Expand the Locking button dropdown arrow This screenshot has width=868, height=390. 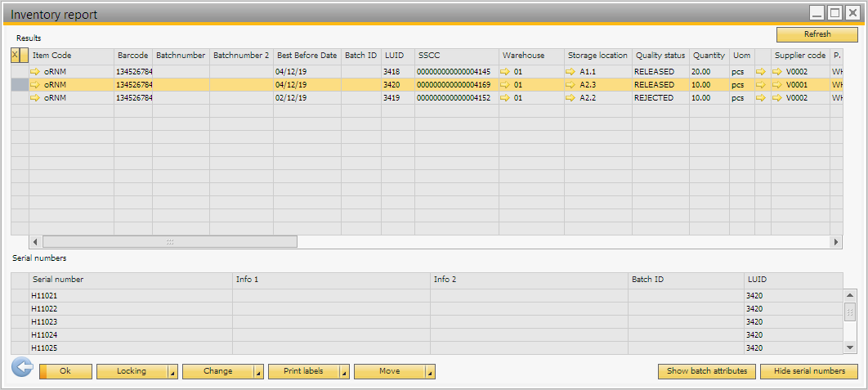pos(172,372)
